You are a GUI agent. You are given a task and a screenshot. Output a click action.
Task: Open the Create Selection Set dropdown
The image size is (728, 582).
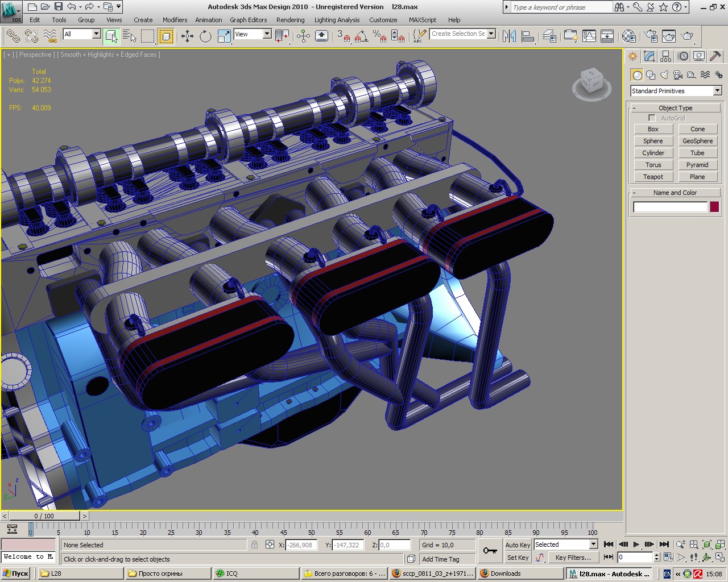point(463,34)
